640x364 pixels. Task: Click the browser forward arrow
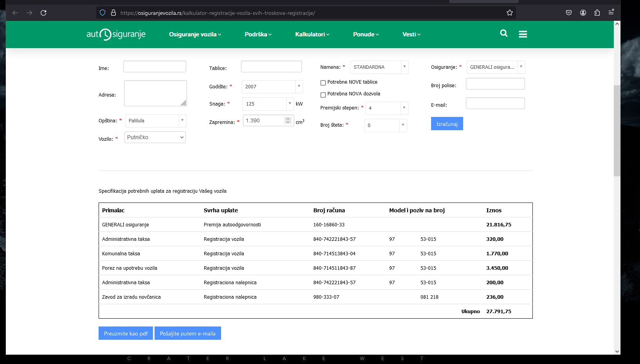(29, 13)
